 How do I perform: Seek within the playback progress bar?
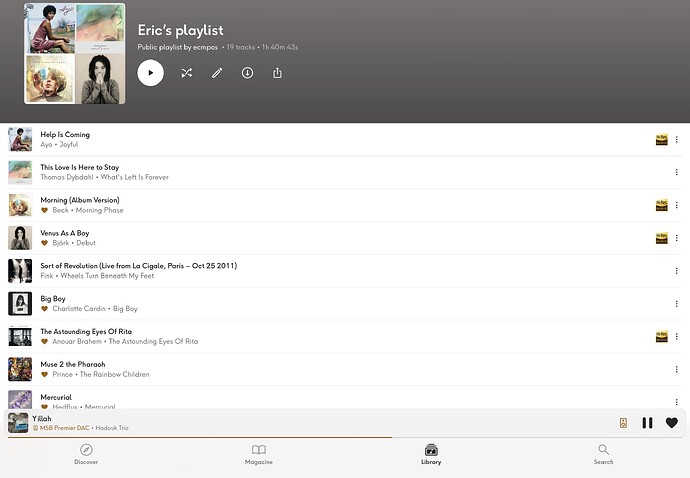click(345, 438)
